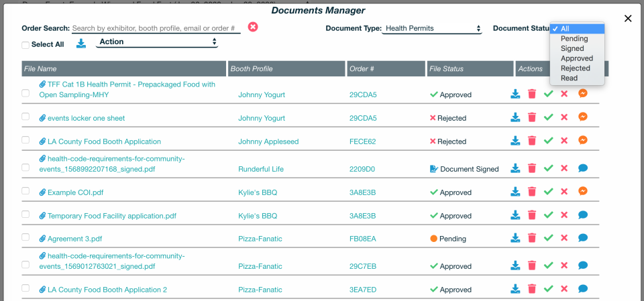Select the Agreement 3.pdf row checkbox
This screenshot has height=301, width=644.
pos(25,237)
